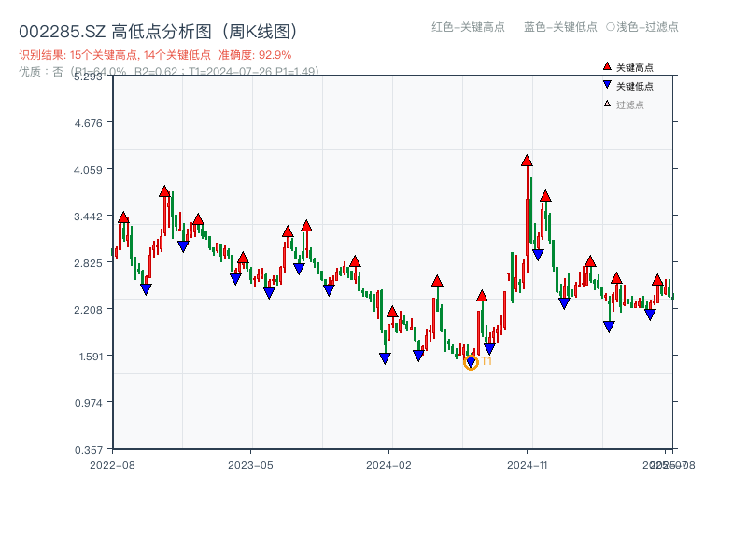Click the rightmost red key-high triangle on chart
The width and height of the screenshot is (747, 560).
[x=657, y=280]
